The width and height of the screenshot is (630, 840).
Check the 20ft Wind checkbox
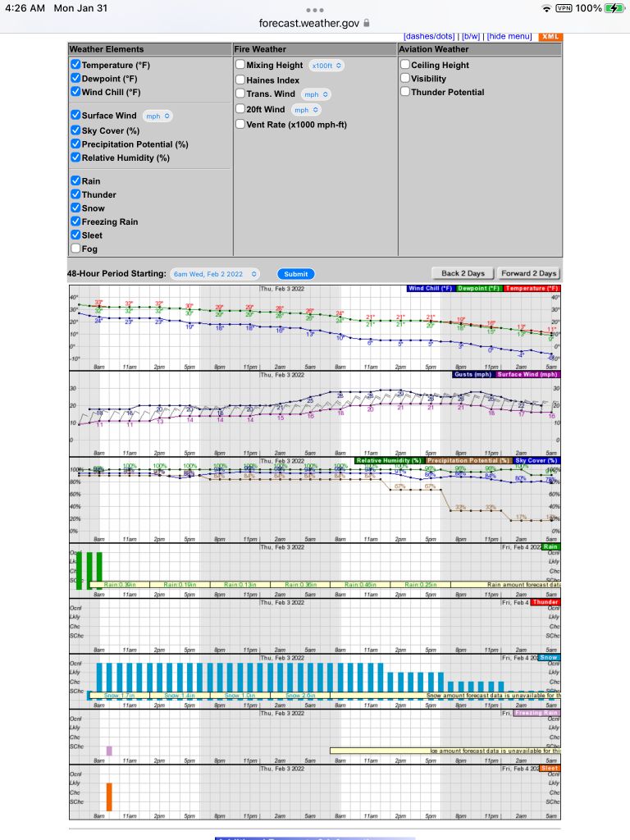240,109
